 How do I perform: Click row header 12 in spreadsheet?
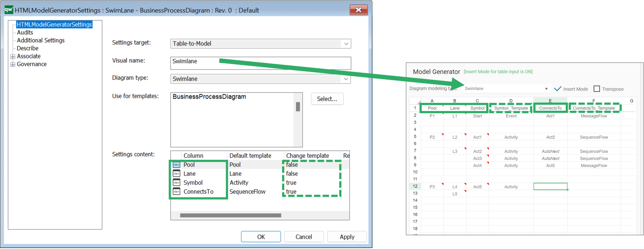[415, 186]
